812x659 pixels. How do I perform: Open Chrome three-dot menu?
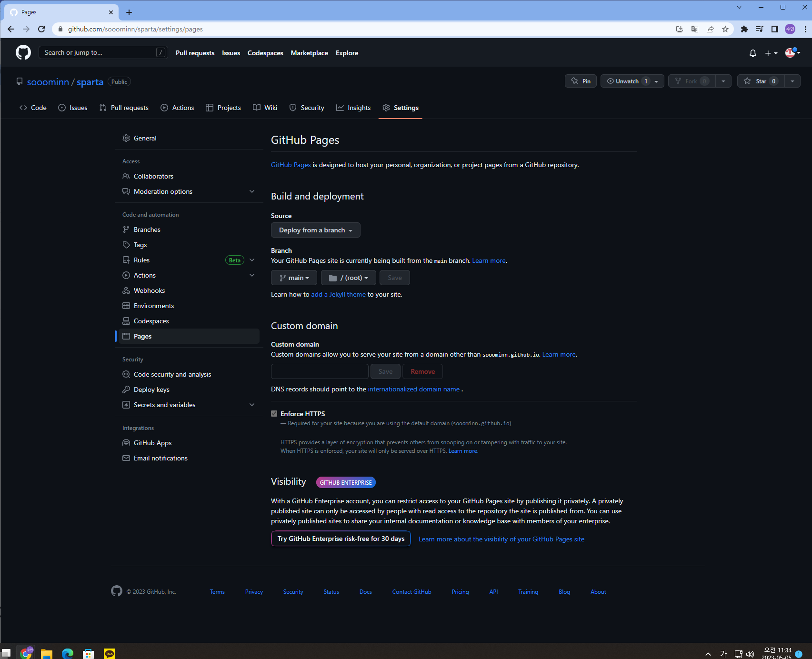coord(805,29)
